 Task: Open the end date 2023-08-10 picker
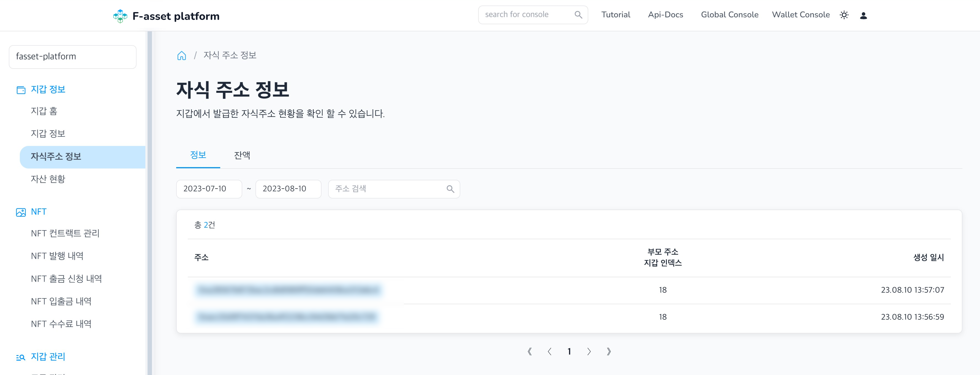(288, 189)
